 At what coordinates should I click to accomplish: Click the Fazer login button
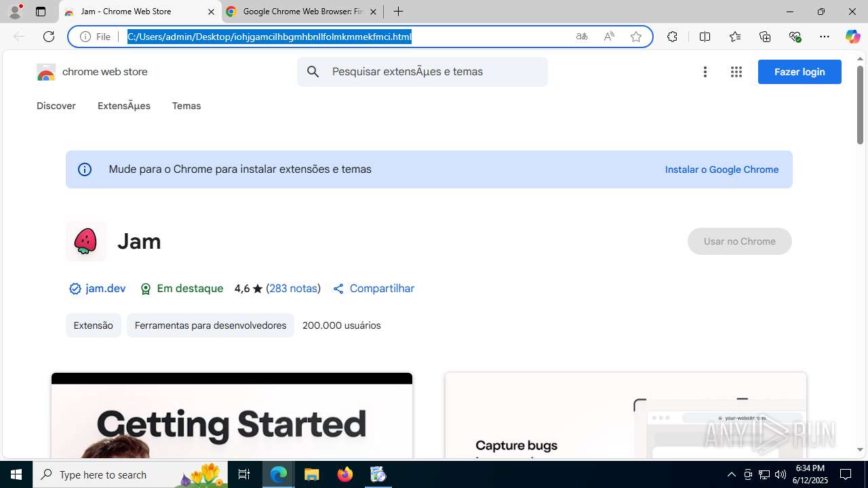click(x=800, y=72)
